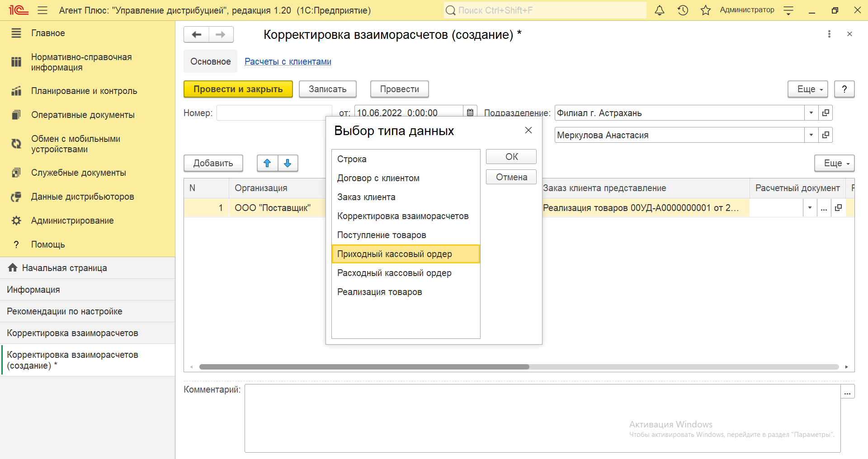The height and width of the screenshot is (459, 868).
Task: Click the Добавить button
Action: (213, 163)
